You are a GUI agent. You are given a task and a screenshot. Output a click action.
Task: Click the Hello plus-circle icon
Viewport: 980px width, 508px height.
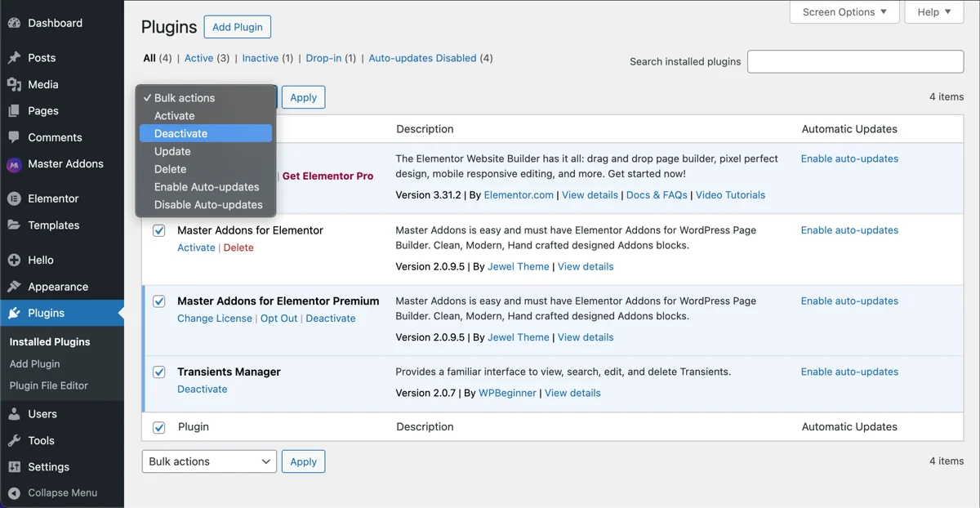[x=14, y=260]
